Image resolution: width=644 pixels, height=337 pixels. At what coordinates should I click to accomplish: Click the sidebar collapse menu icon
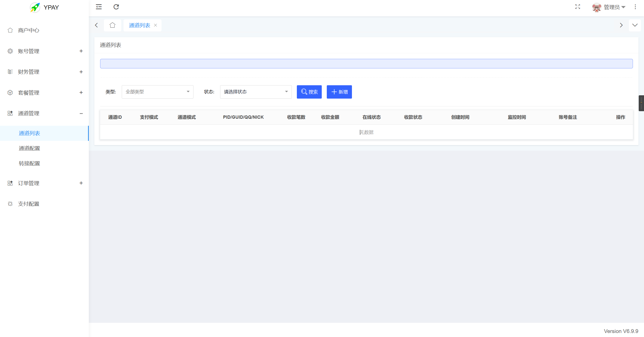[99, 7]
